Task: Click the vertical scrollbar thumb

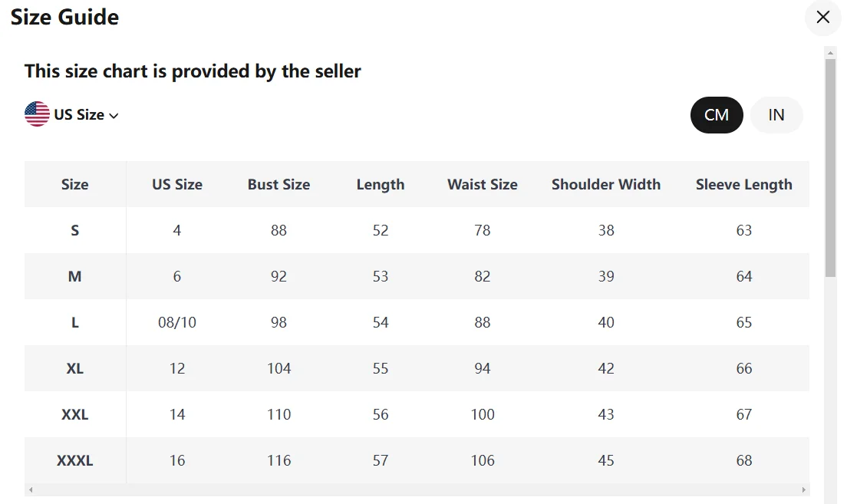Action: 830,167
